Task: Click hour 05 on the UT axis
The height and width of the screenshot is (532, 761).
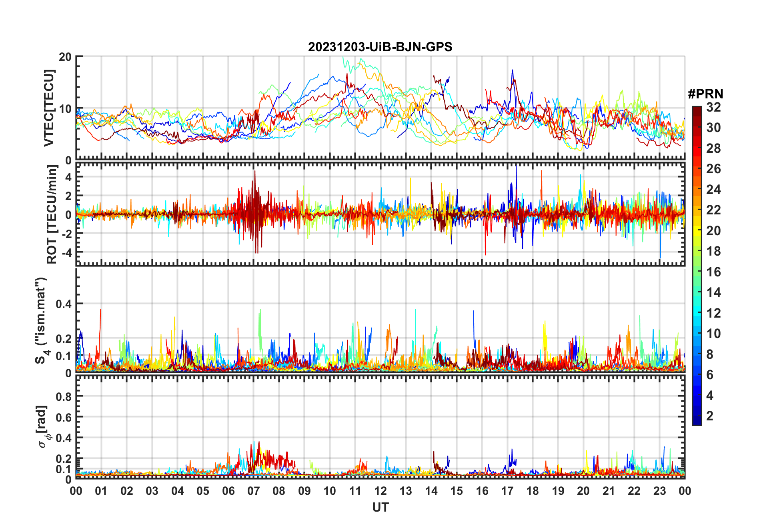Action: click(x=203, y=491)
